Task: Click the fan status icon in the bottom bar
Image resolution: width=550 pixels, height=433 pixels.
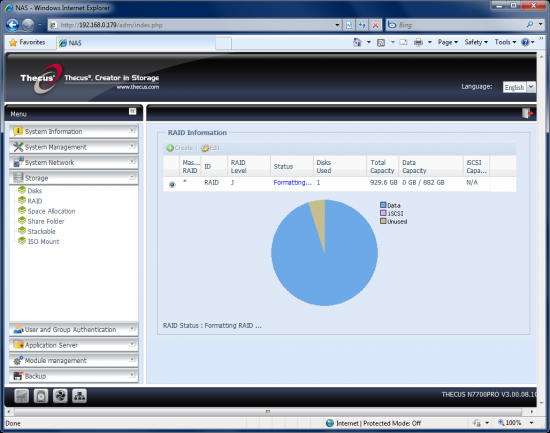Action: click(x=60, y=396)
